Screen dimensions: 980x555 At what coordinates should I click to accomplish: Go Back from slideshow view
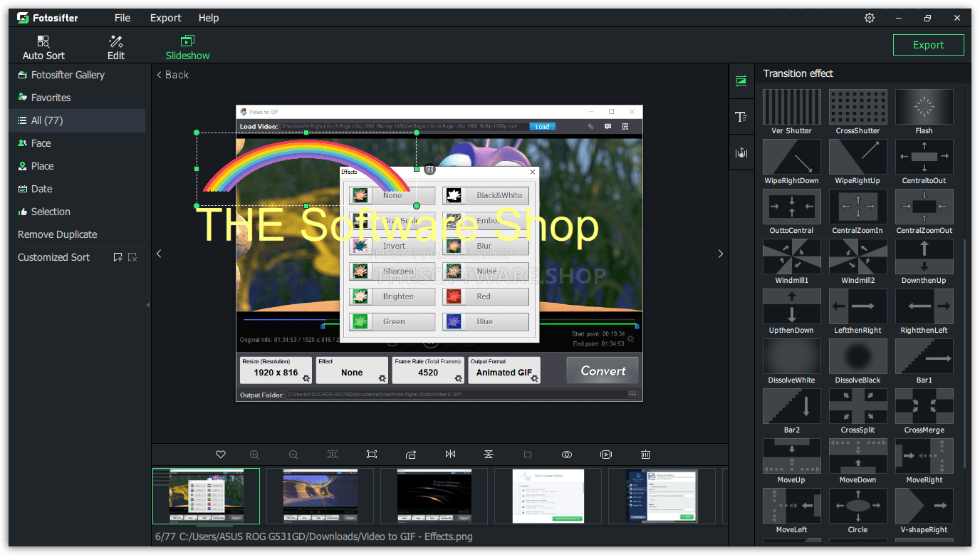(x=172, y=74)
